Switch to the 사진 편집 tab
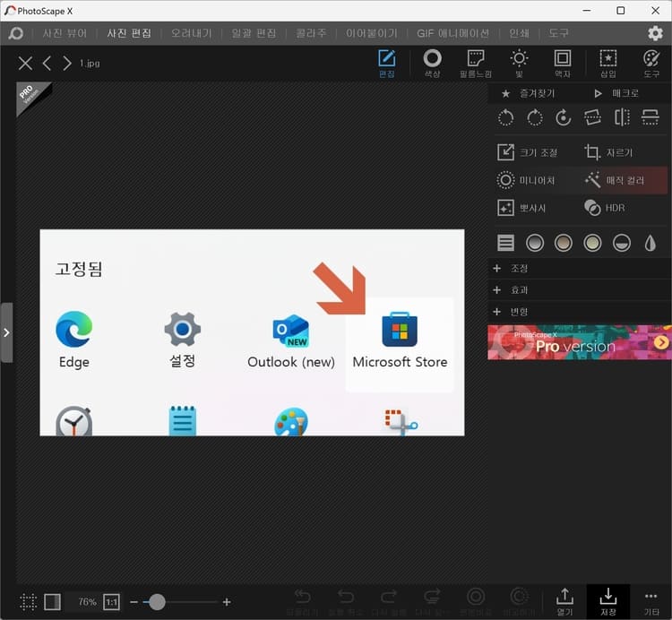The width and height of the screenshot is (672, 620). pyautogui.click(x=129, y=33)
